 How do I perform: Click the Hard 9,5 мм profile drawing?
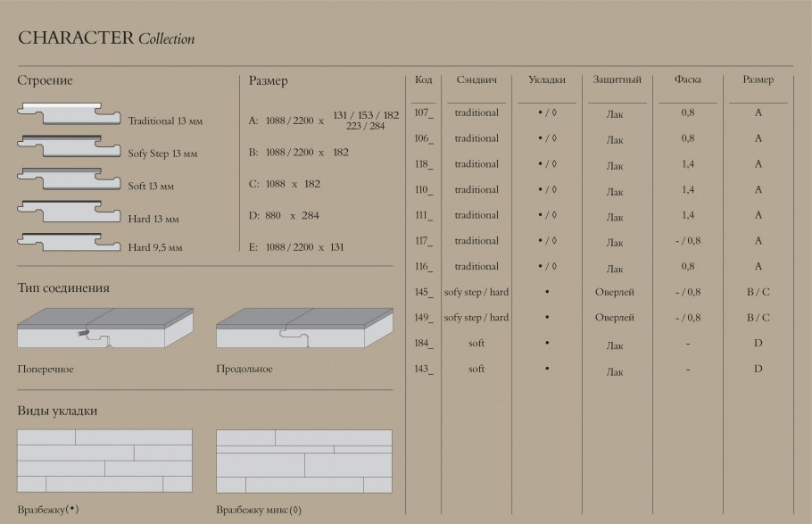coord(70,241)
